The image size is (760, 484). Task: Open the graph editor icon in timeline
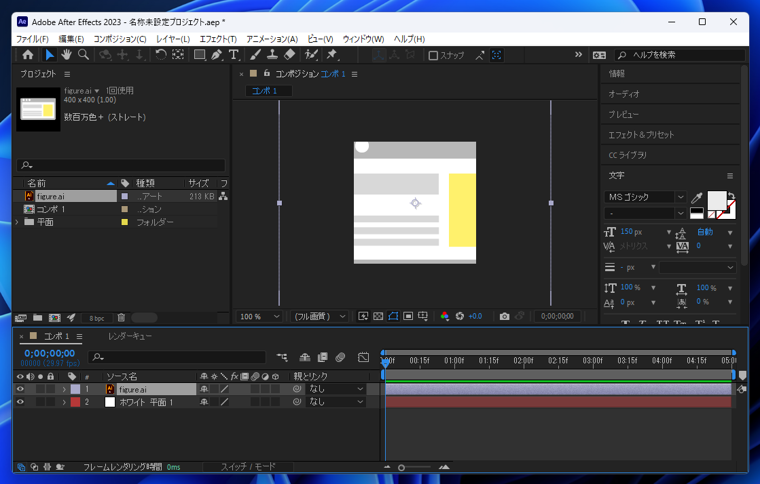click(364, 358)
